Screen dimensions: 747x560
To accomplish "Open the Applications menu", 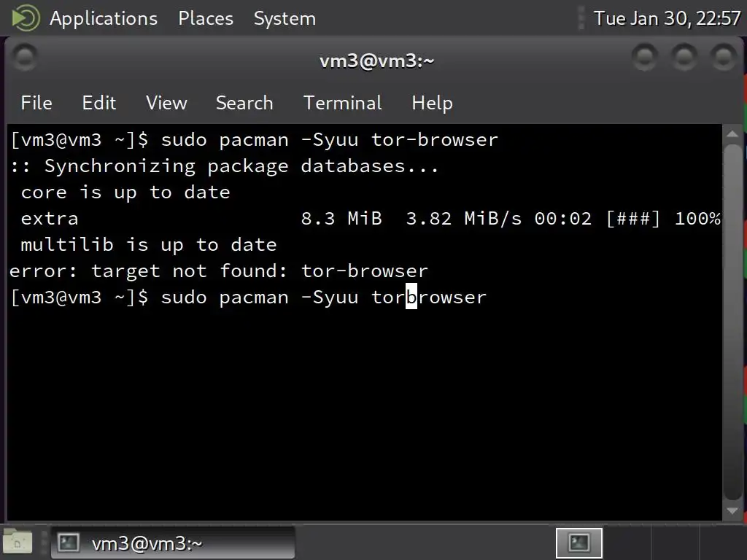I will [104, 18].
